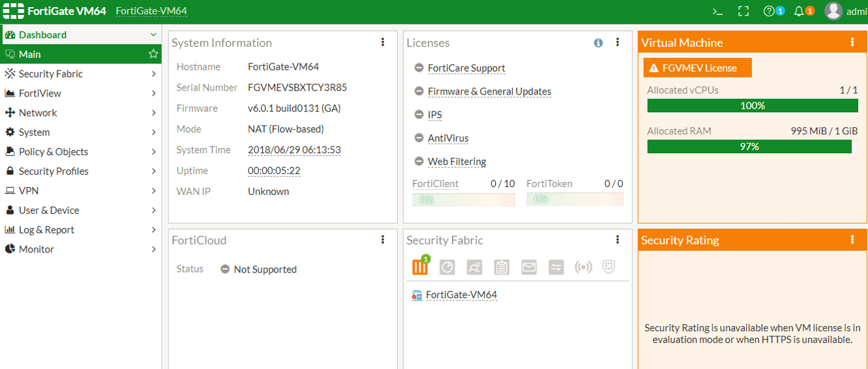Expand the Network menu
868x369 pixels.
click(81, 113)
